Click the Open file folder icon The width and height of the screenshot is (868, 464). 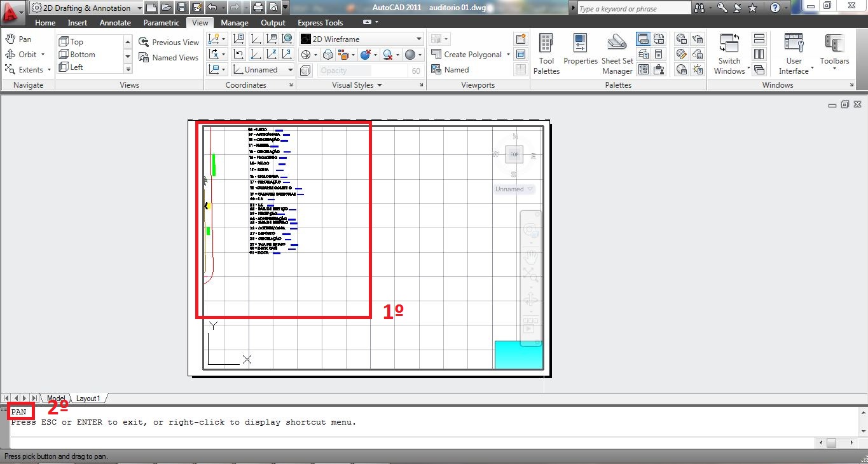(166, 8)
